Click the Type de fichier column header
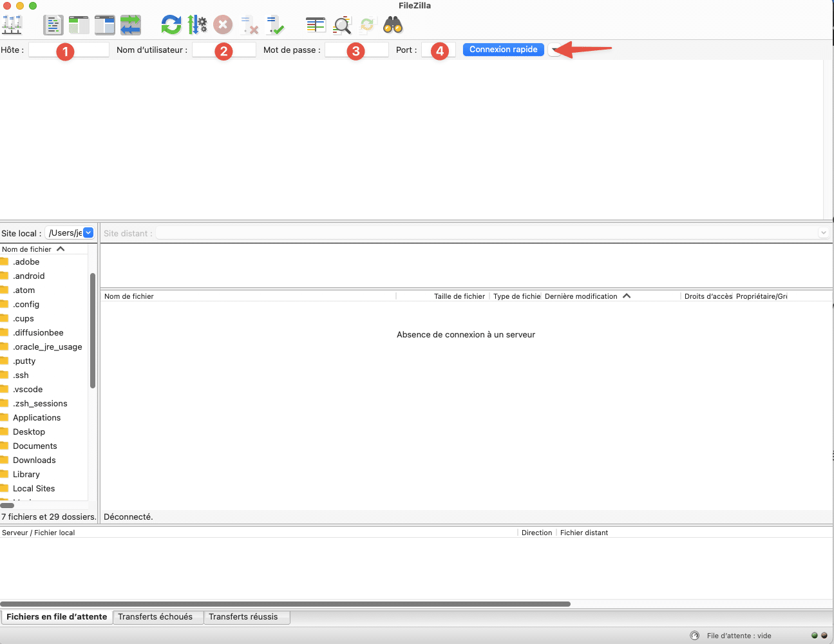834x644 pixels. tap(517, 296)
